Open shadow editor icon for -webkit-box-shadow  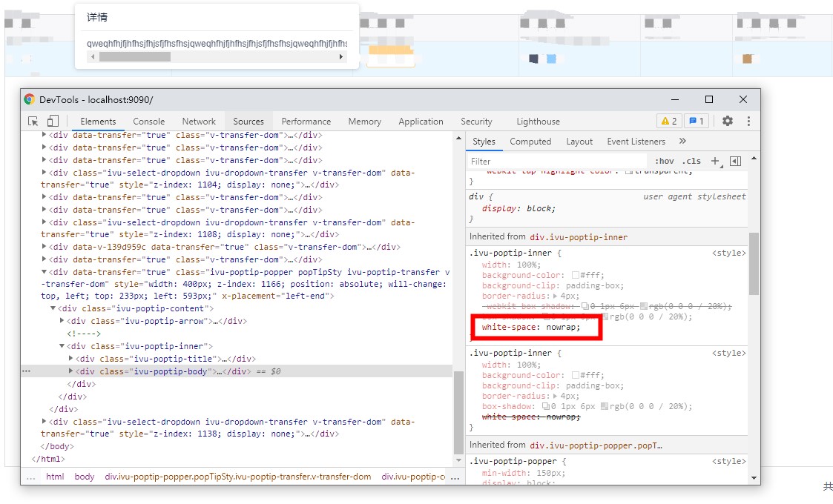click(585, 306)
